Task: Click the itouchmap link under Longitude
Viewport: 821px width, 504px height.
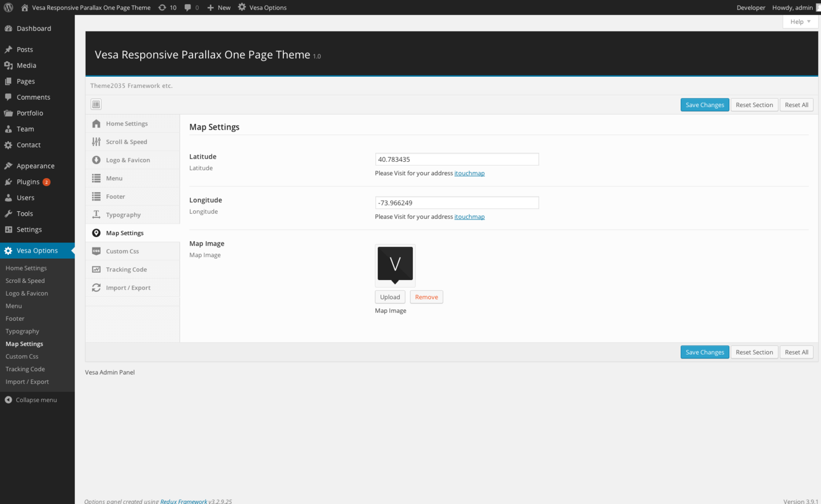Action: tap(469, 217)
